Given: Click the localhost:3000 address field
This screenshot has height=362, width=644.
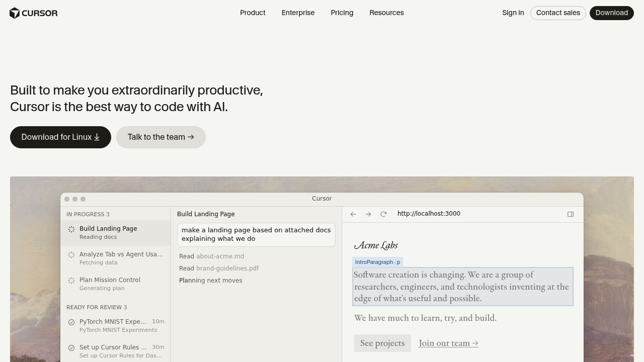Looking at the screenshot, I should pyautogui.click(x=429, y=214).
